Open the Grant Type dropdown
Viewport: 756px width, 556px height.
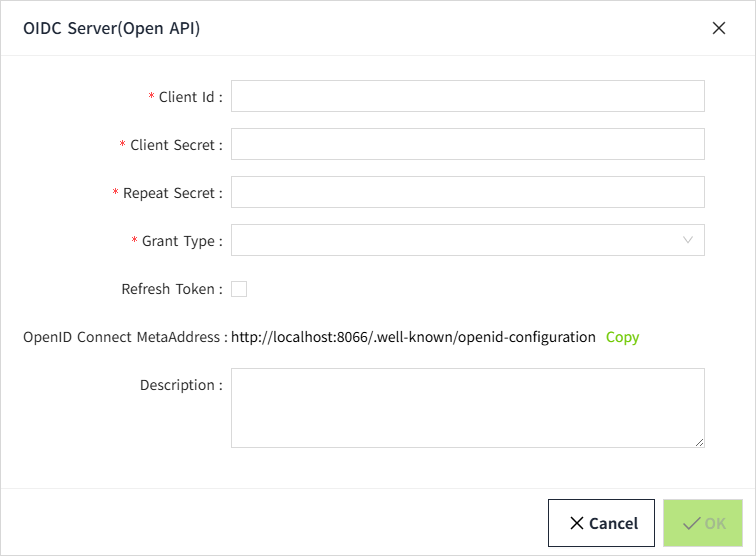pos(455,240)
